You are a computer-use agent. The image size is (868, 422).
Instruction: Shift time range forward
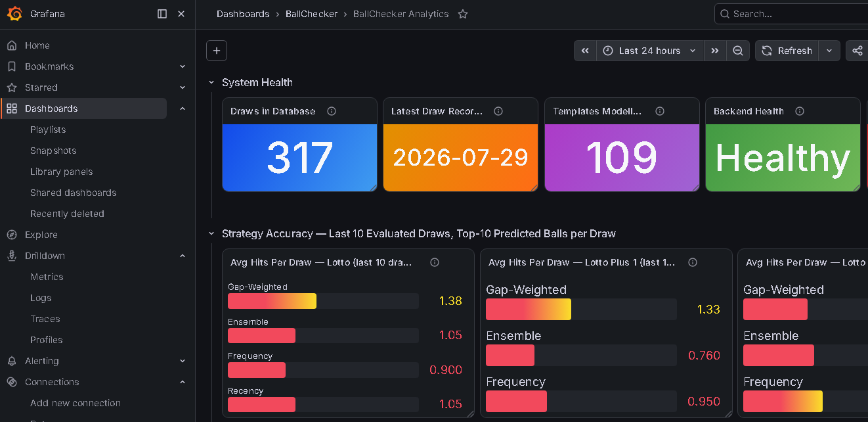pyautogui.click(x=715, y=51)
